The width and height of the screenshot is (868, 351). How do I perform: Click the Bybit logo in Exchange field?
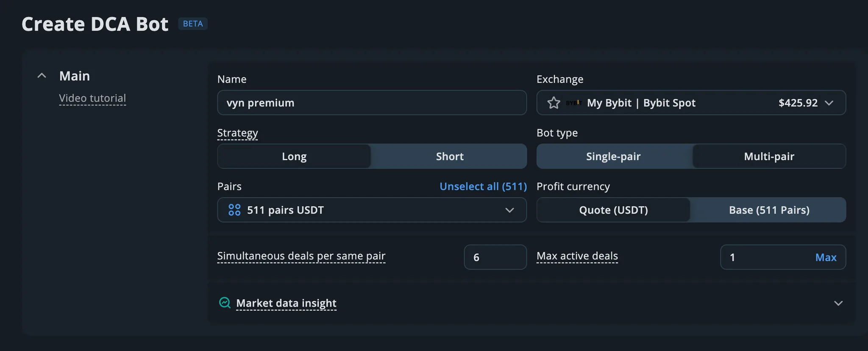[574, 103]
